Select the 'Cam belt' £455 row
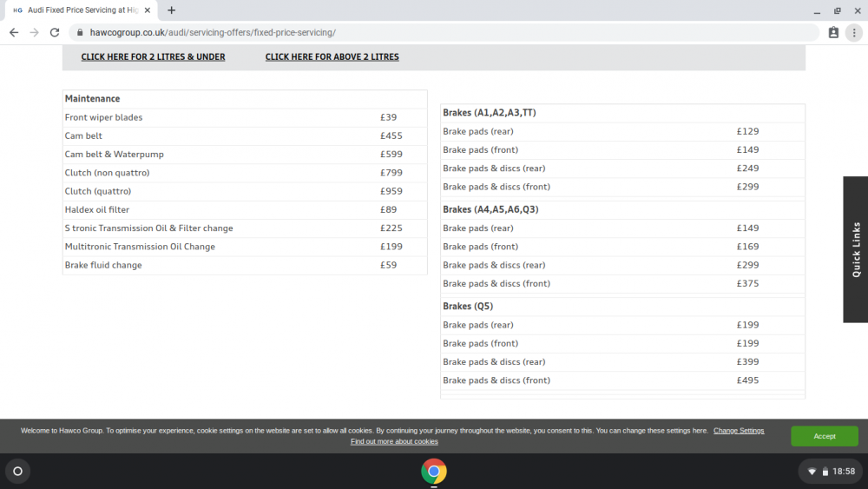 [245, 135]
